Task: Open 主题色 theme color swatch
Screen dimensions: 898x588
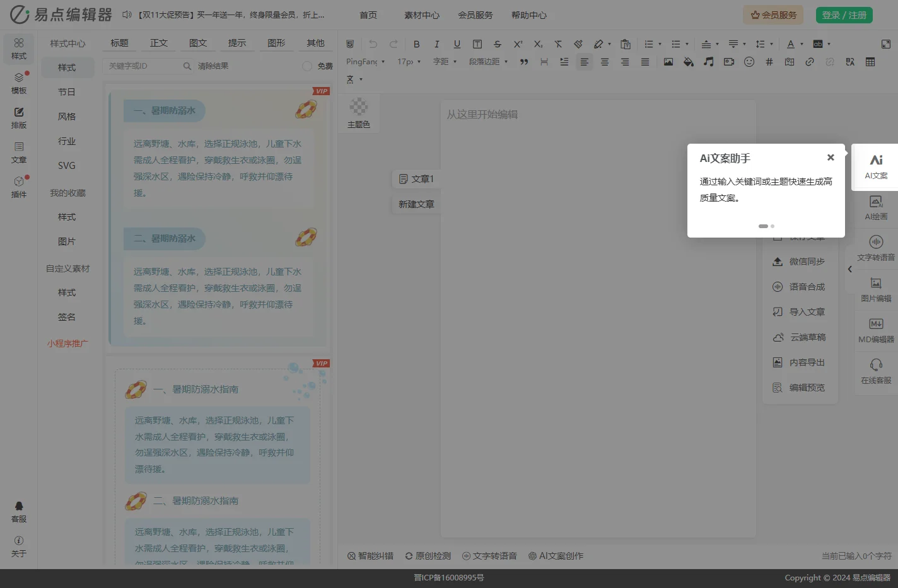Action: [359, 114]
